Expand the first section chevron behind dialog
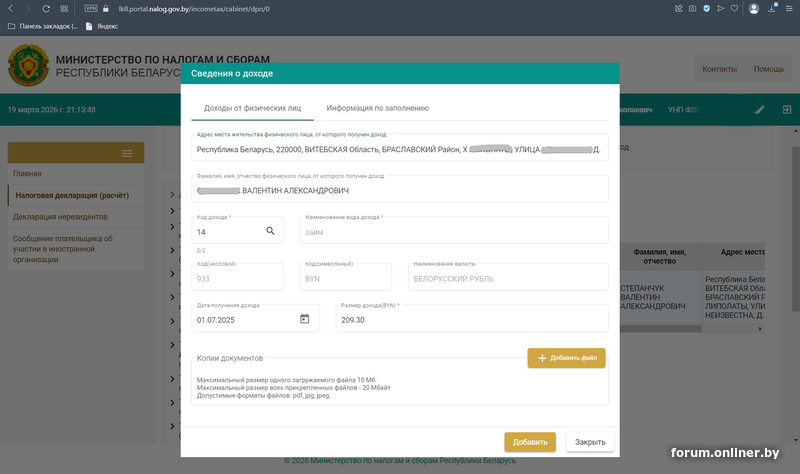800x474 pixels. (x=172, y=194)
